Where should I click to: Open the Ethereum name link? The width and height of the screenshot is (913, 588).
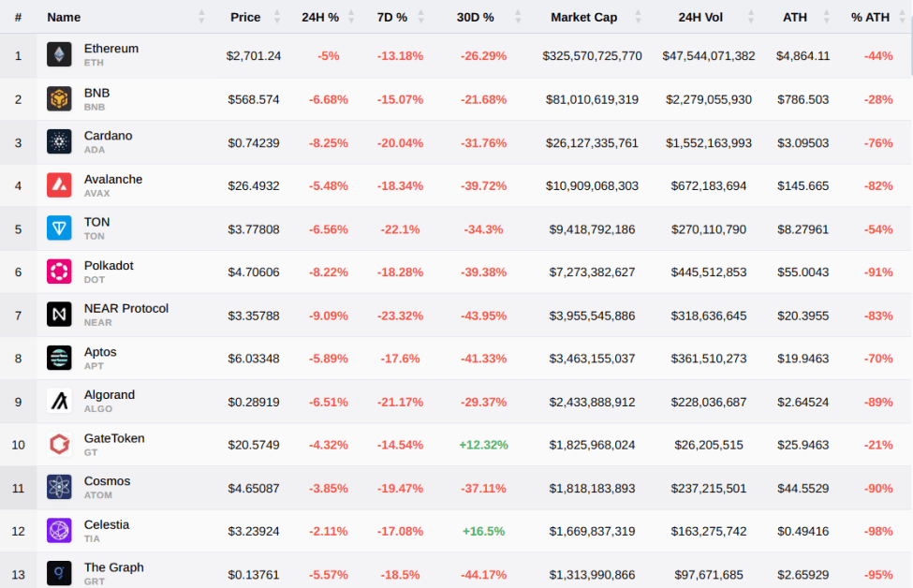coord(111,49)
